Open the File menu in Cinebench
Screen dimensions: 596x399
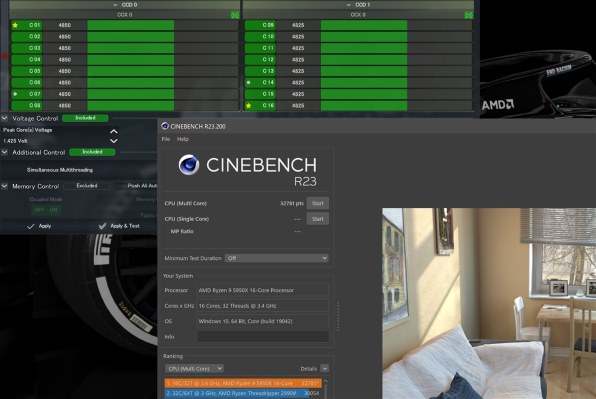pyautogui.click(x=166, y=139)
